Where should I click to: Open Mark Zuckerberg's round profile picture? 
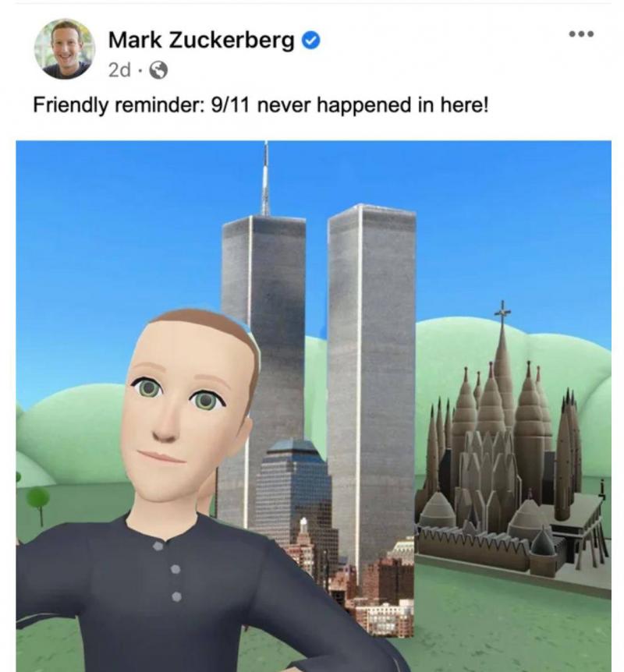[x=65, y=49]
